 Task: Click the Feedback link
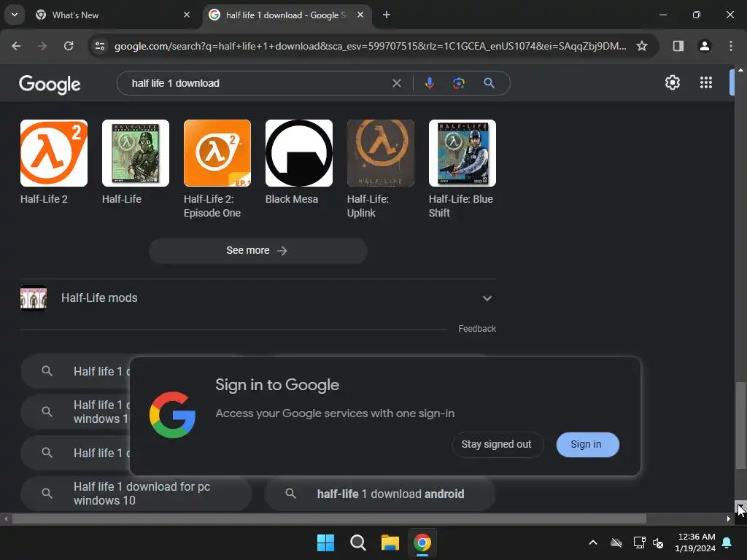click(x=477, y=329)
